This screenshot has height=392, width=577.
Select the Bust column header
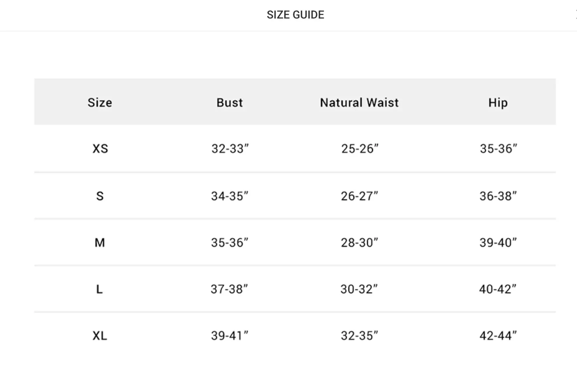click(x=229, y=102)
